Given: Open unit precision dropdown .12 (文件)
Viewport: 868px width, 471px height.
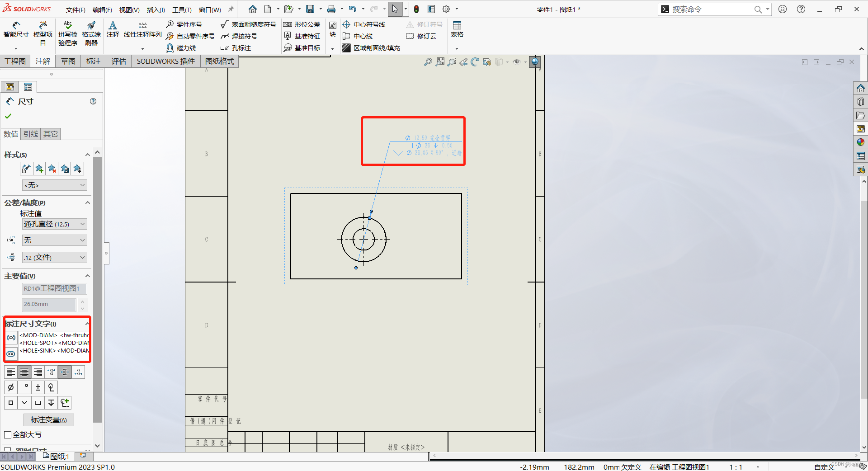Looking at the screenshot, I should 54,257.
